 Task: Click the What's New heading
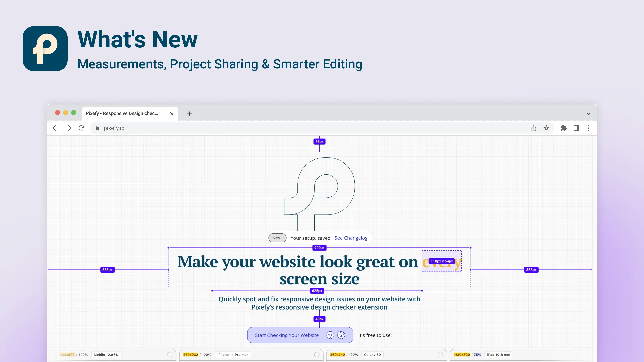pyautogui.click(x=137, y=39)
